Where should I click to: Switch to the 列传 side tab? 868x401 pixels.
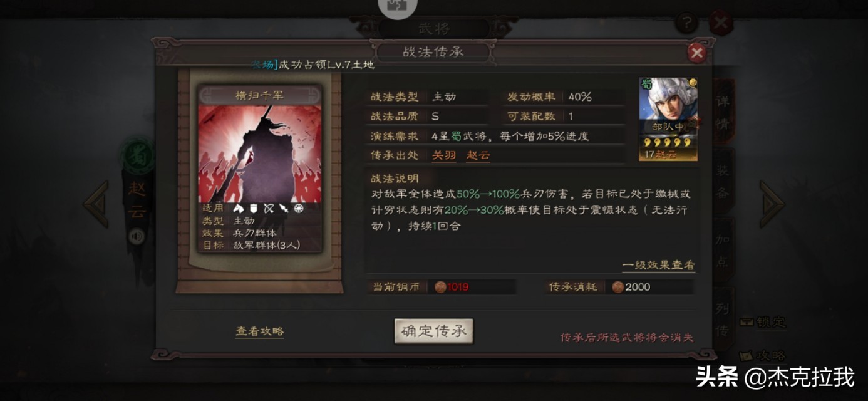pos(722,320)
